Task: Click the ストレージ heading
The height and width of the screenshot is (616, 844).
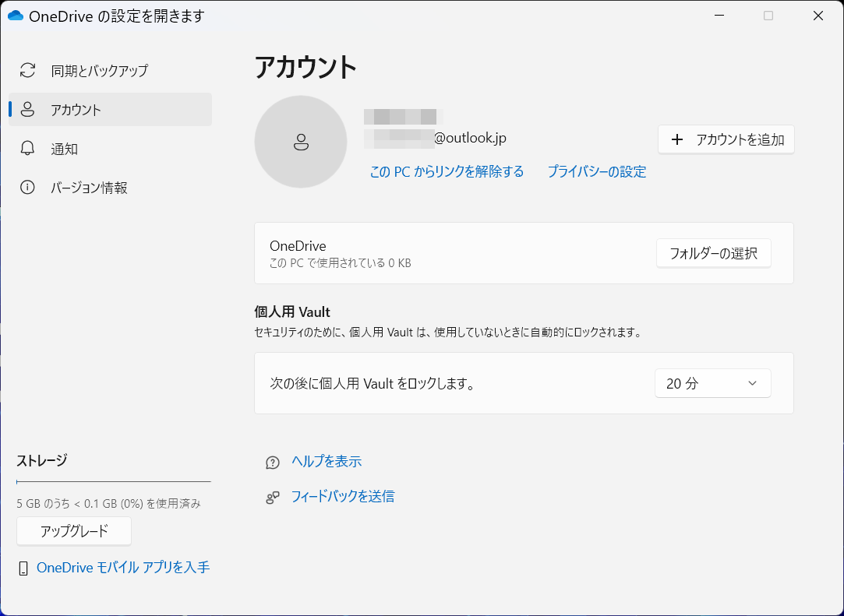Action: click(x=42, y=460)
